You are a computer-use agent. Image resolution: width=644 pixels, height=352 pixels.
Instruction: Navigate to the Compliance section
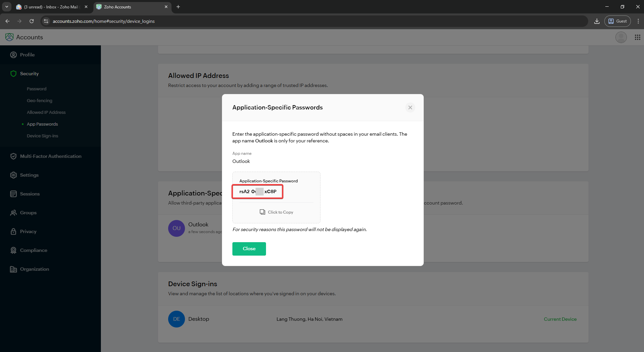point(33,250)
